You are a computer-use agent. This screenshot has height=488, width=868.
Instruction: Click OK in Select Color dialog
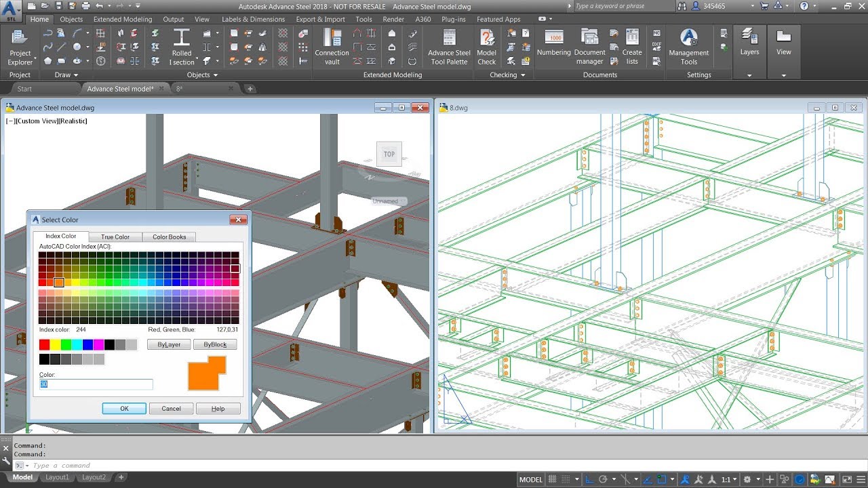(124, 409)
